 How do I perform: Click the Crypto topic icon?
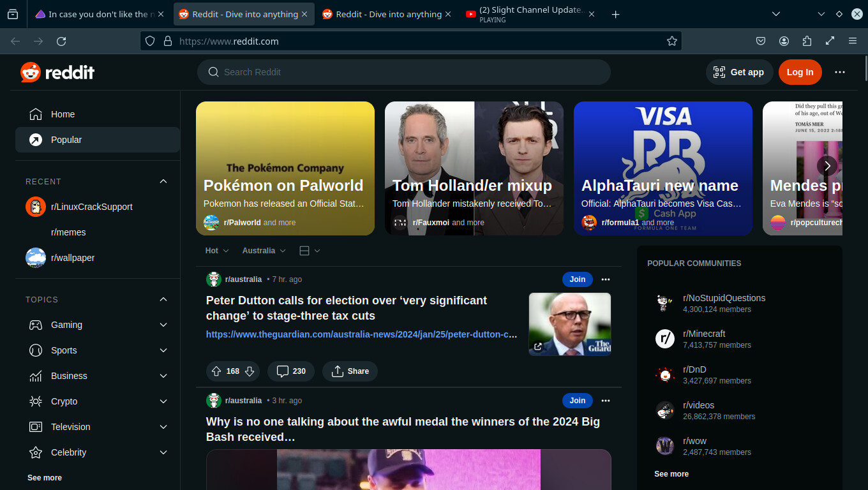pos(36,401)
